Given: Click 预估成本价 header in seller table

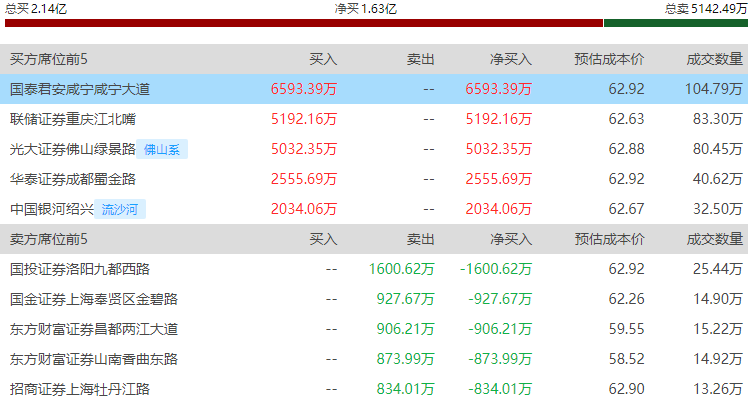Looking at the screenshot, I should click(x=609, y=239).
